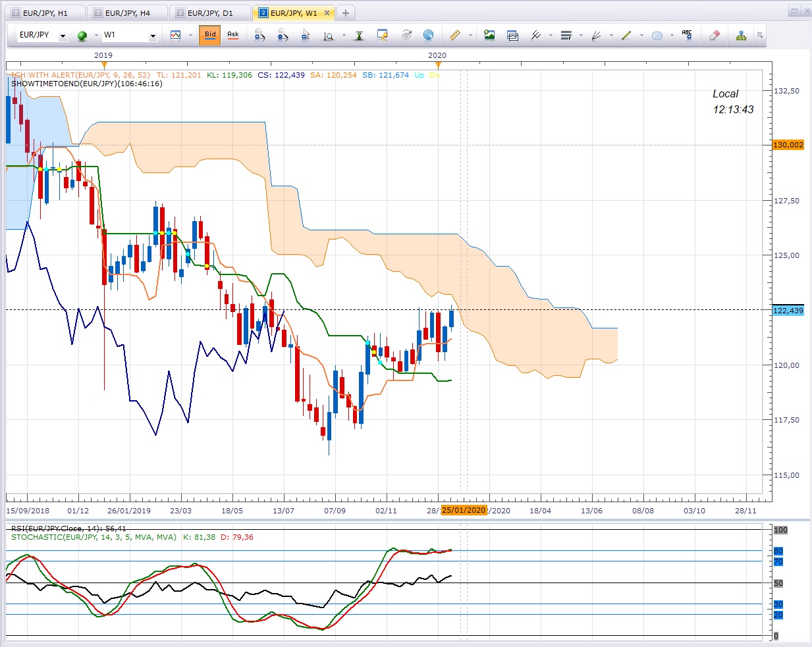Click the 127,50 price axis label
The height and width of the screenshot is (647, 812).
tap(787, 201)
